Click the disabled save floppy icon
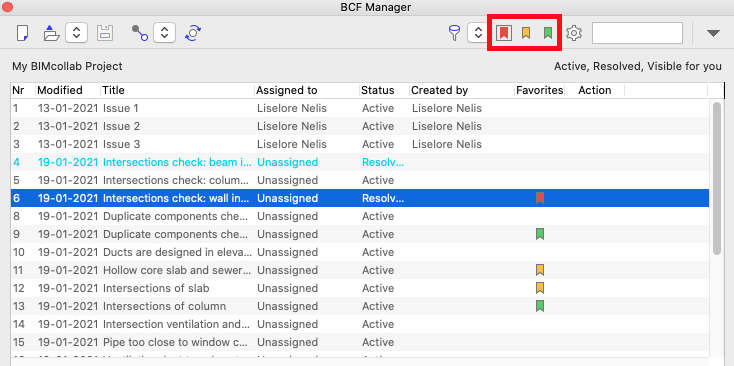Image resolution: width=734 pixels, height=366 pixels. [x=105, y=33]
